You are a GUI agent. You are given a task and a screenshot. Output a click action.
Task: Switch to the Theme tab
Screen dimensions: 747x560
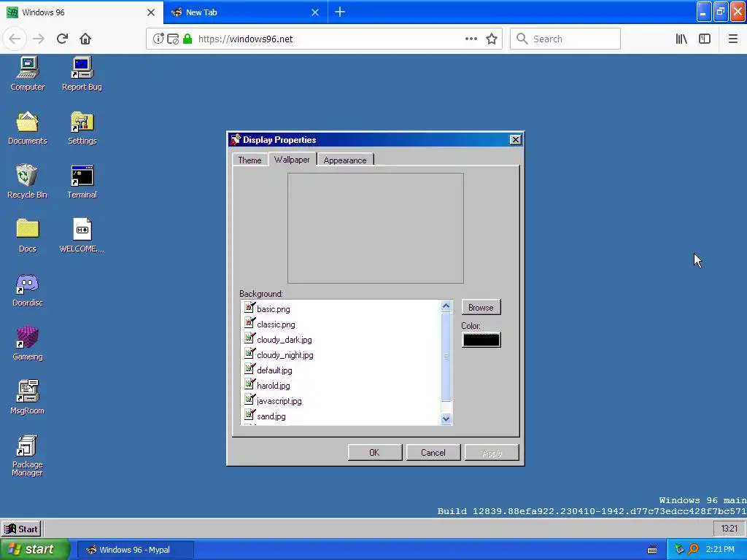249,160
